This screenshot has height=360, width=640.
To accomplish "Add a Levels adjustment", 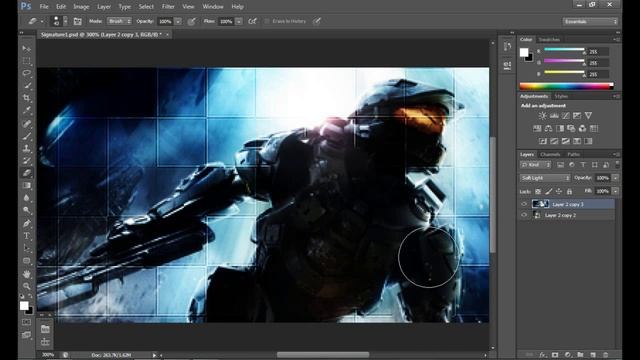I will point(554,116).
